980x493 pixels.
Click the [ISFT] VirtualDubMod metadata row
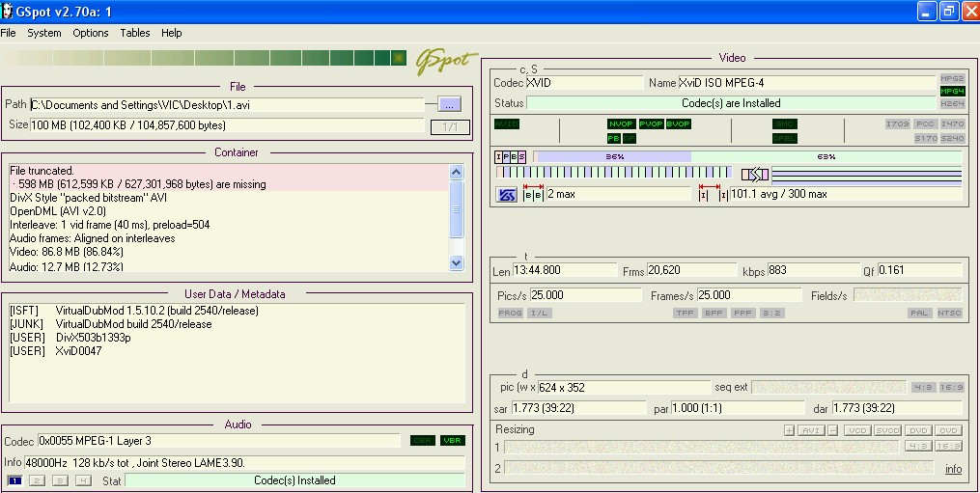[134, 311]
